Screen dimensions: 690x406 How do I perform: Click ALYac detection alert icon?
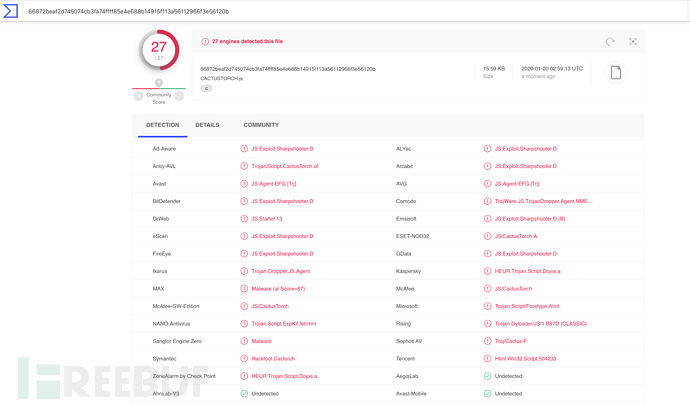pos(487,149)
